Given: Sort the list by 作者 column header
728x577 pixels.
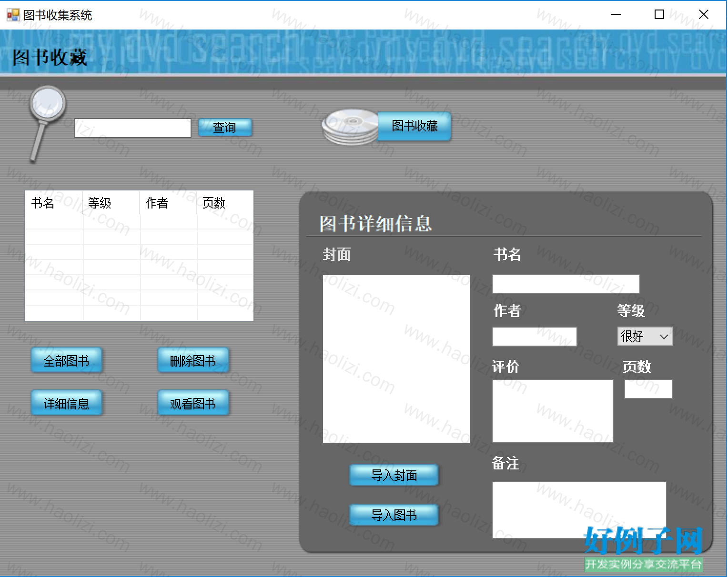Looking at the screenshot, I should pyautogui.click(x=169, y=203).
